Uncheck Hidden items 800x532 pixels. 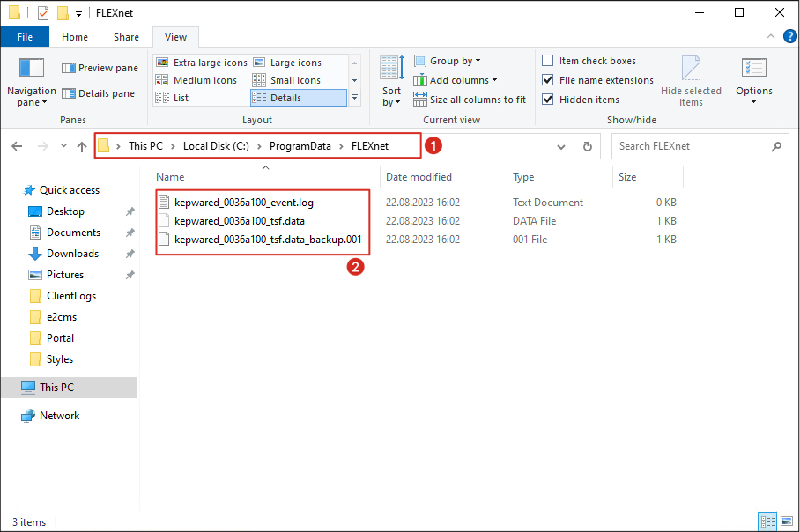click(547, 100)
